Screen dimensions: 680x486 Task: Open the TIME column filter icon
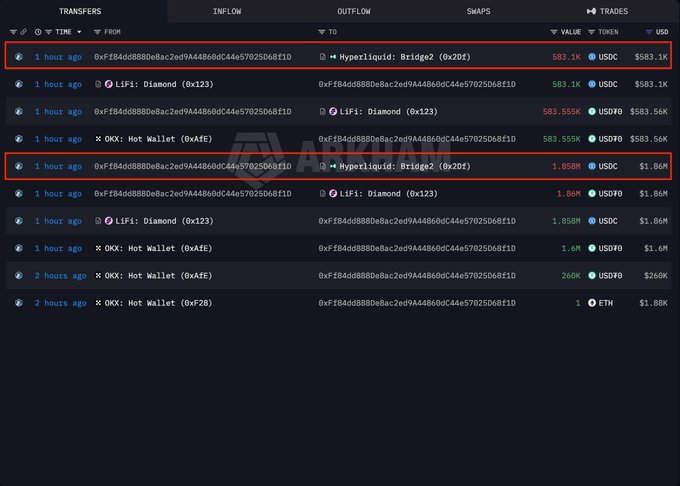[49, 32]
